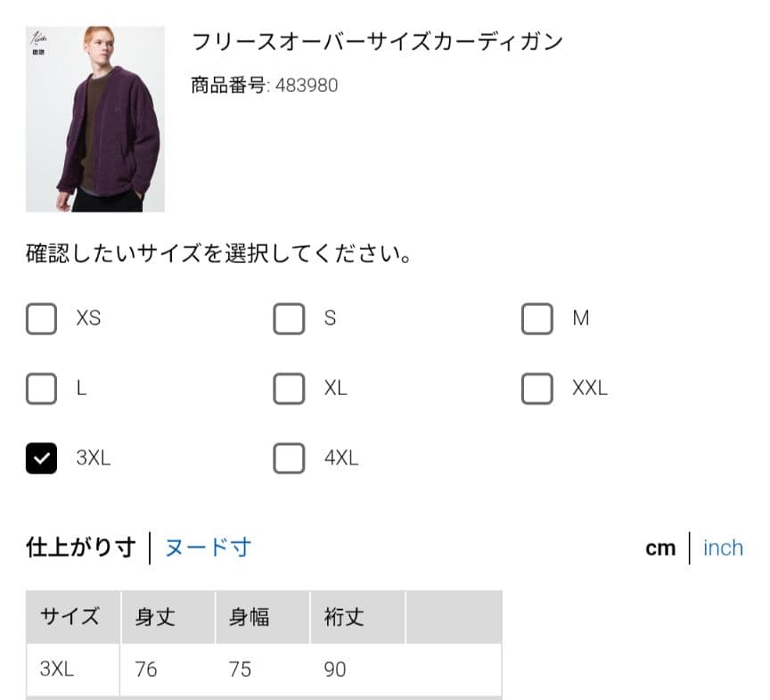Click the product number 483980

[x=307, y=86]
